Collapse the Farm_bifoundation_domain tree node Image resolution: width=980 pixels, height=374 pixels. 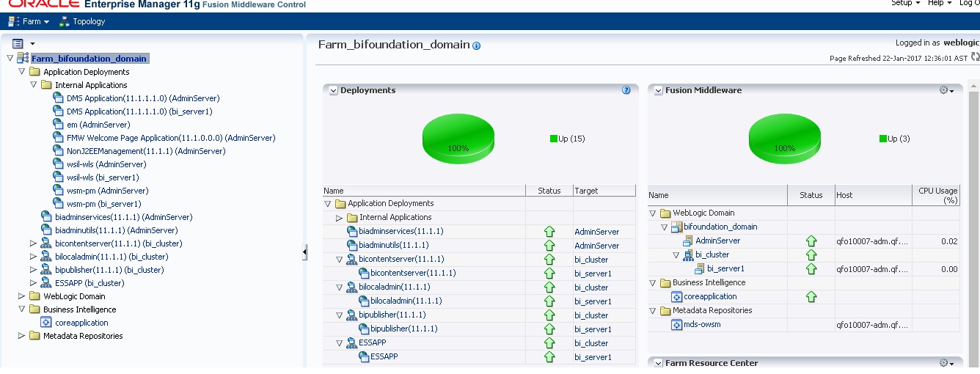click(x=10, y=59)
